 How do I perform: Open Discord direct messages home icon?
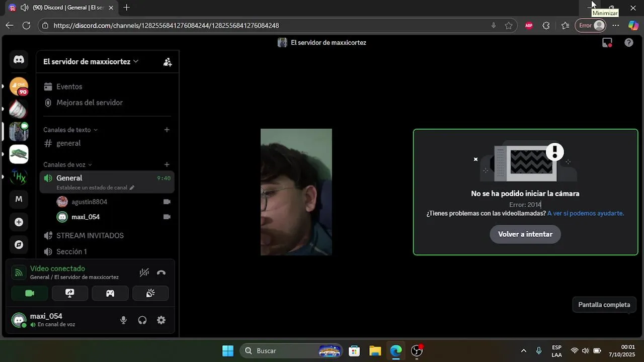click(x=19, y=59)
